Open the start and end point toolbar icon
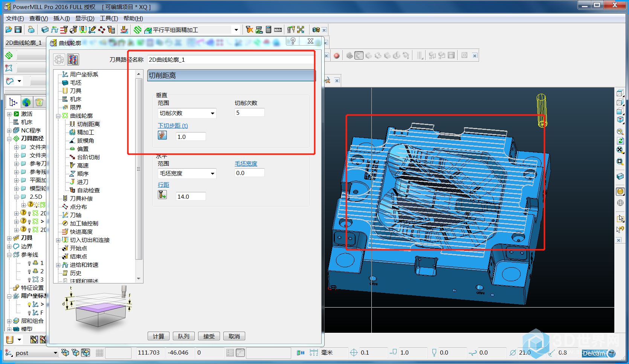Screen dimensions: 629x364 [x=73, y=30]
